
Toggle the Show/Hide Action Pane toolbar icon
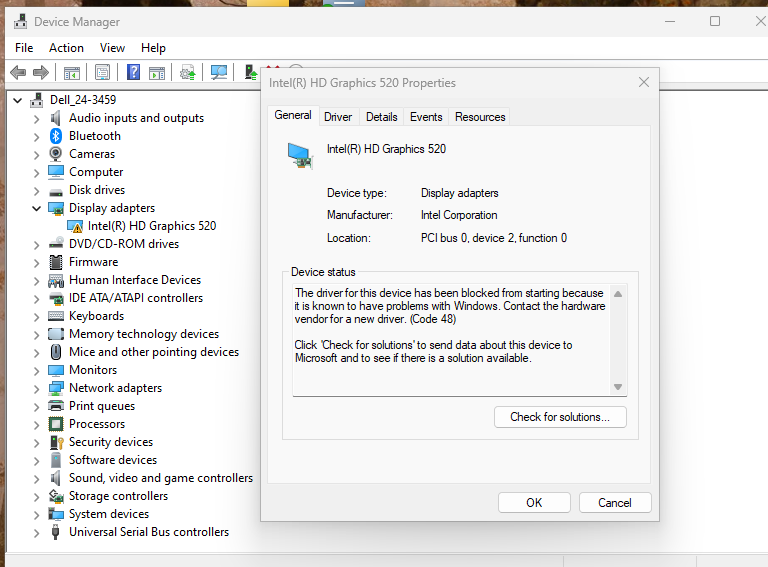157,72
